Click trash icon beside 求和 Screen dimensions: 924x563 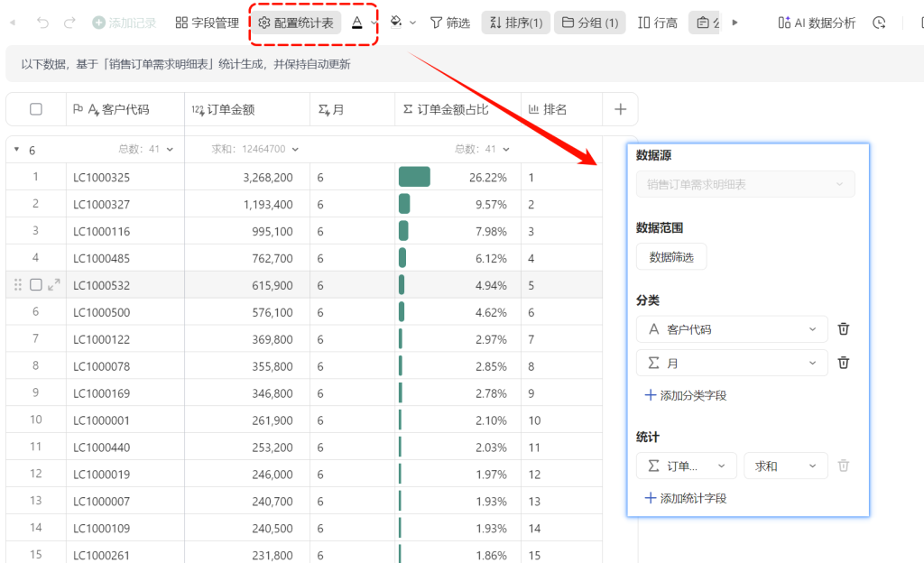pos(844,466)
